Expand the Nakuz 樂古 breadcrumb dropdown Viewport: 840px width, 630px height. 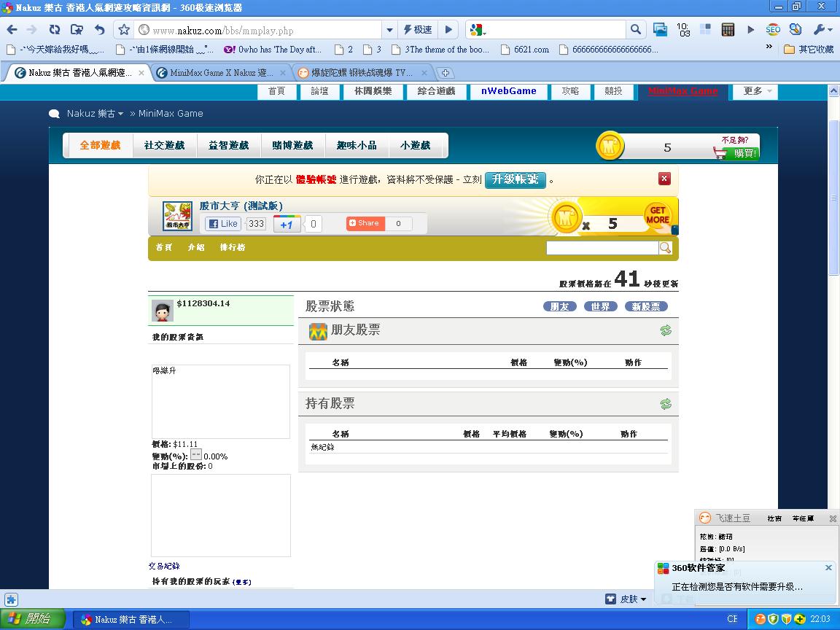point(95,114)
